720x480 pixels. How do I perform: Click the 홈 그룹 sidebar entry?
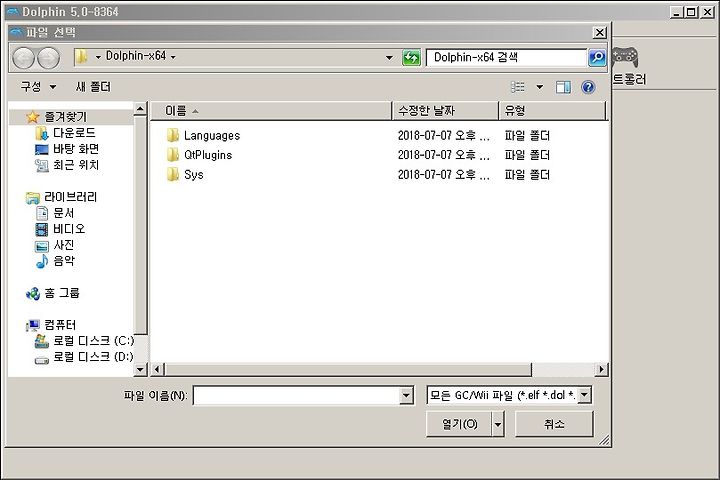(62, 293)
